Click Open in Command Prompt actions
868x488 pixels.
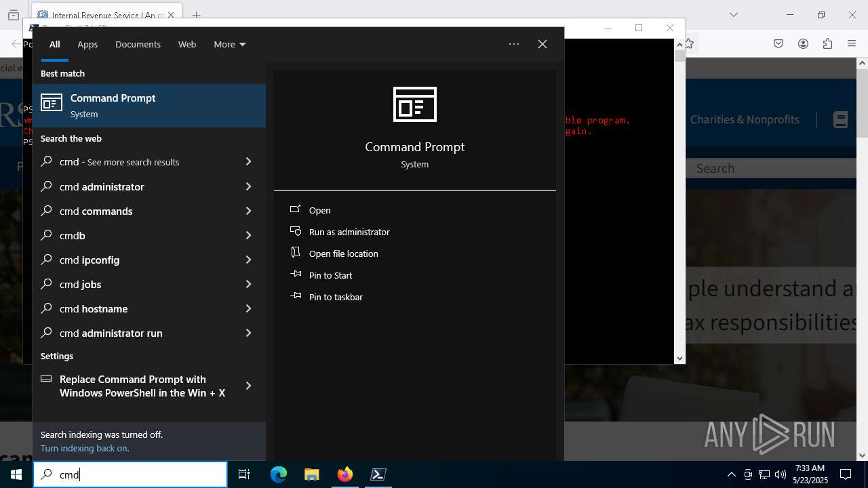(320, 210)
